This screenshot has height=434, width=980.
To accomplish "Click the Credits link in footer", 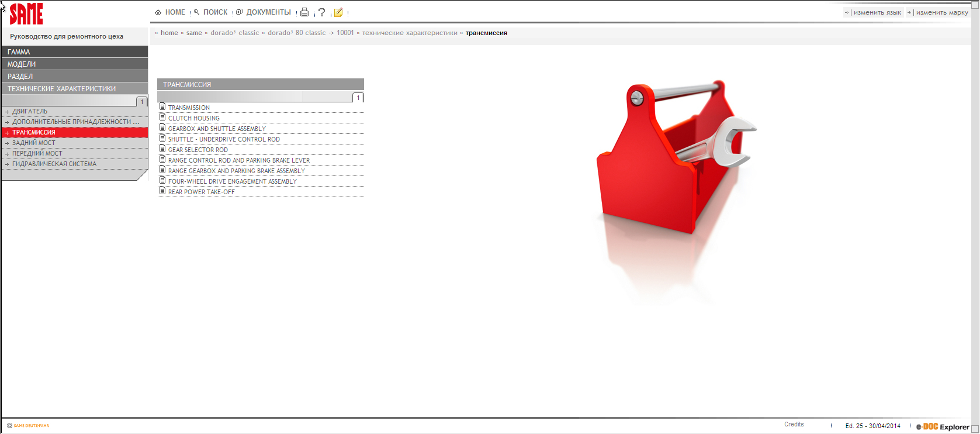I will point(794,425).
